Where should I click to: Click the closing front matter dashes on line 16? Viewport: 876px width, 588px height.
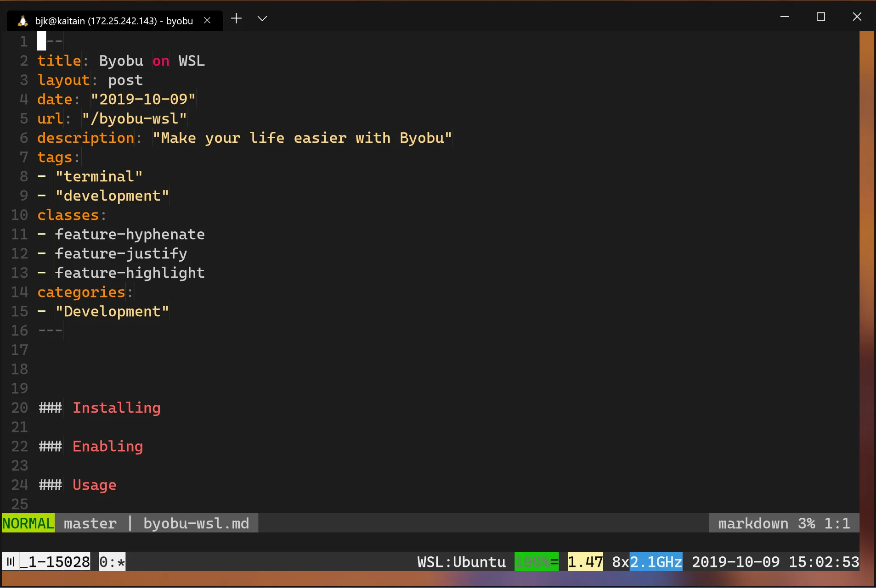tap(51, 331)
